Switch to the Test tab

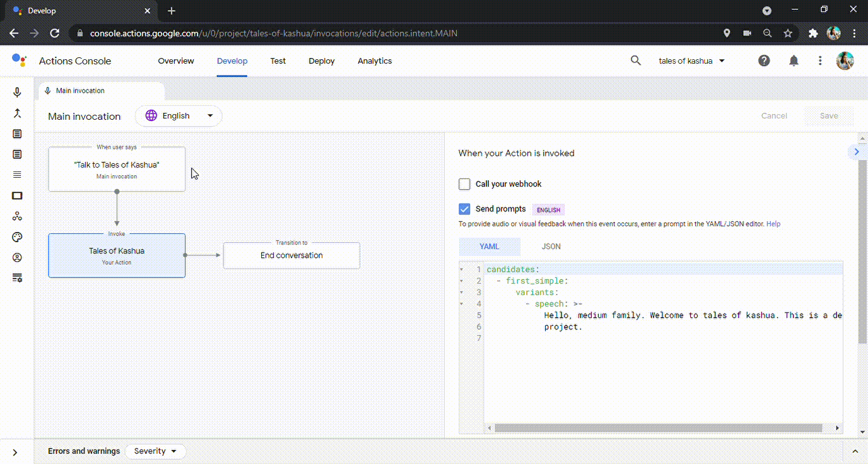coord(278,61)
